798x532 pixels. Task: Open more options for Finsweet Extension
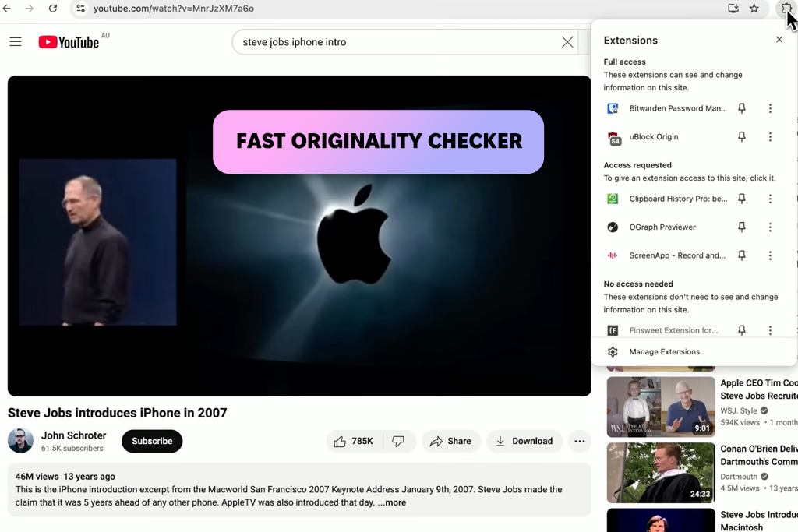click(x=770, y=330)
